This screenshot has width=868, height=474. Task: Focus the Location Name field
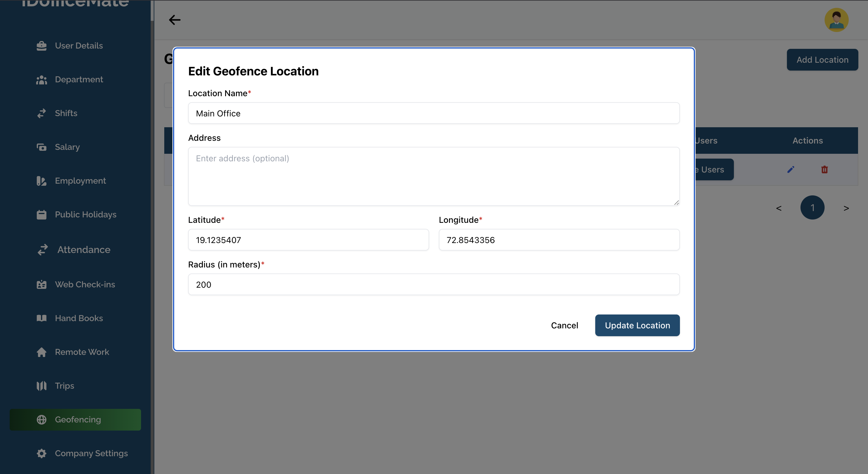(x=434, y=113)
